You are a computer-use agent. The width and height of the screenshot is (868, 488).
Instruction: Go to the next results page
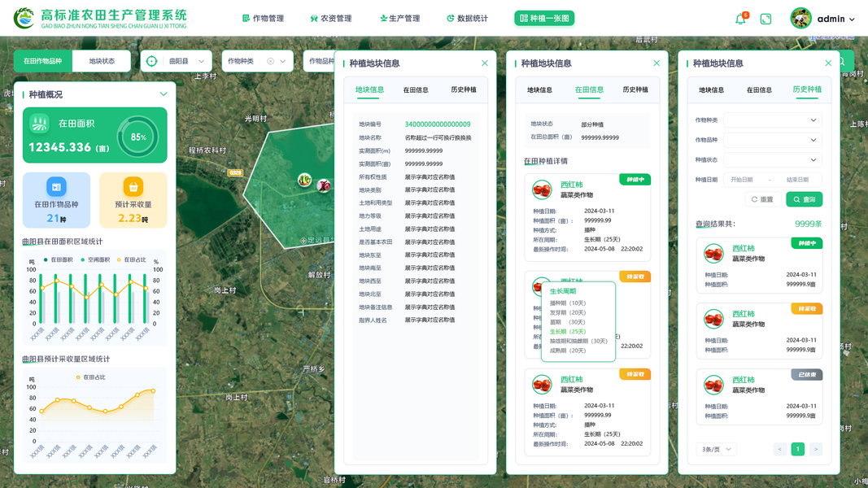(x=815, y=449)
